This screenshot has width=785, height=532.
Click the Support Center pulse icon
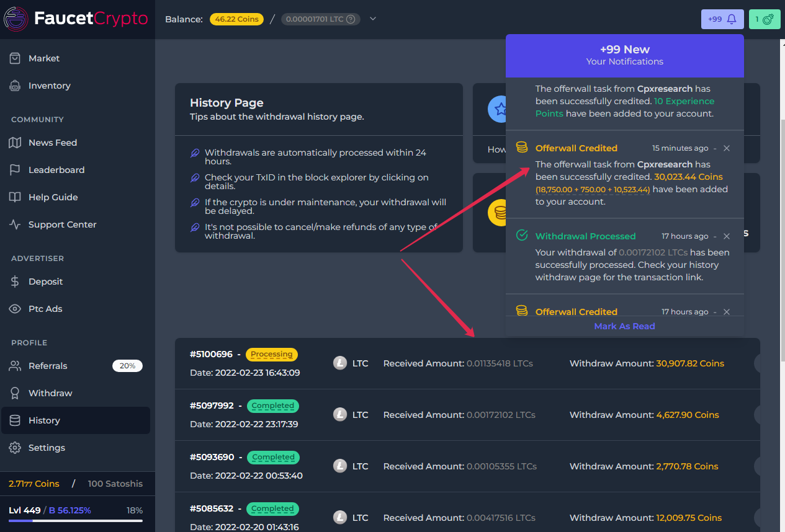point(16,224)
